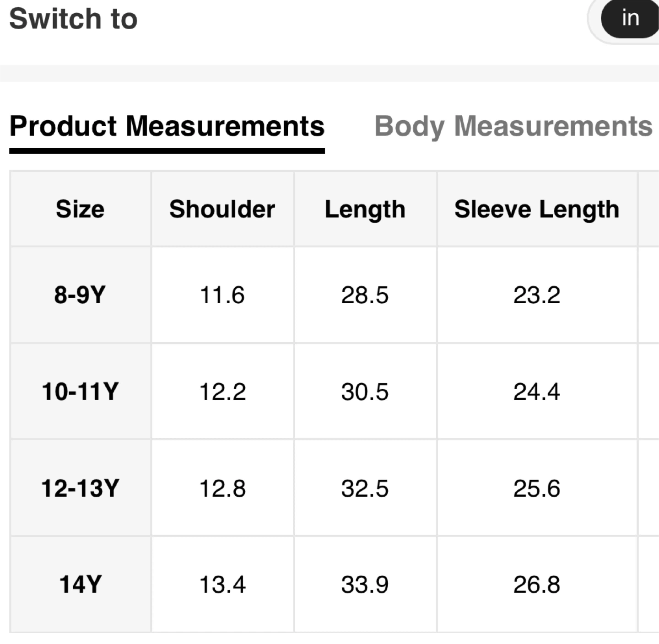Click the 11.6 shoulder value cell

coord(222,295)
